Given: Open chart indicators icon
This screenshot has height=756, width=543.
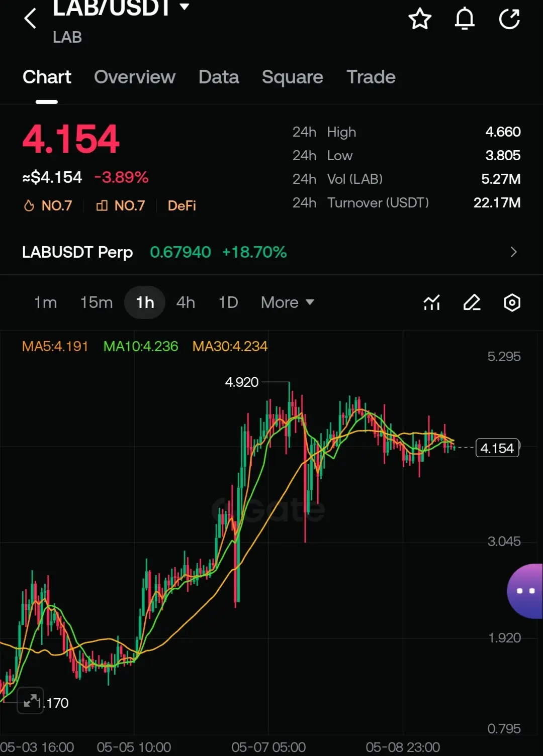Looking at the screenshot, I should coord(432,302).
